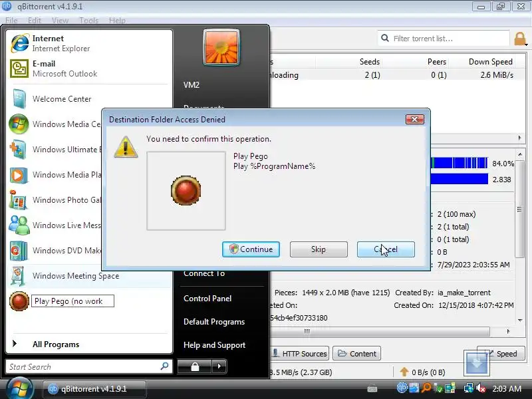
Task: Click the Windows Start orb
Action: tap(20, 389)
